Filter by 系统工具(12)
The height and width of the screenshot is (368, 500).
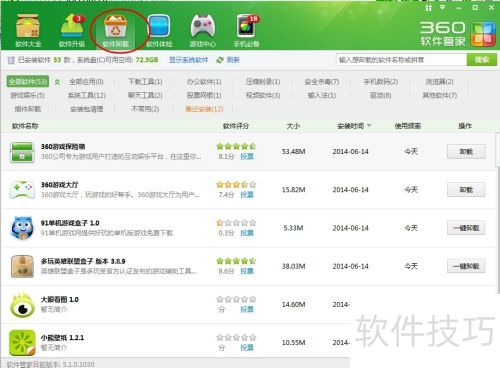point(87,95)
